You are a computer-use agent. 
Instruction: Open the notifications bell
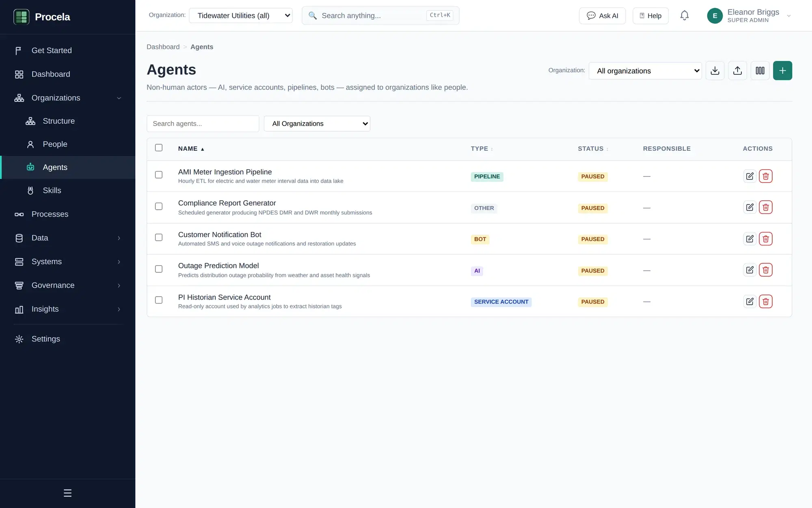click(685, 15)
